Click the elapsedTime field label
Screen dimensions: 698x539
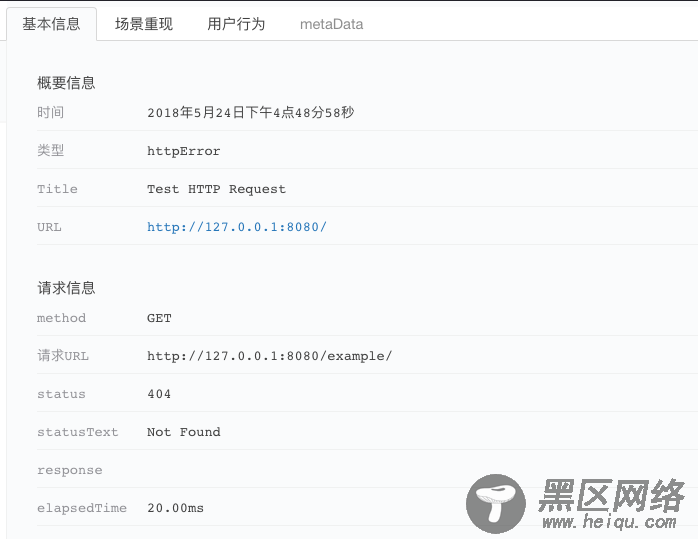82,508
